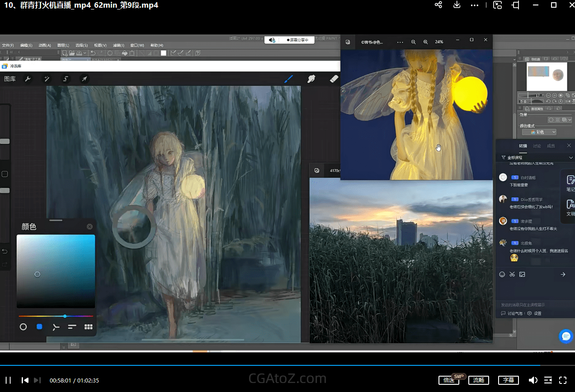This screenshot has height=392, width=575.
Task: Click the 字幕 subtitles button
Action: [508, 380]
